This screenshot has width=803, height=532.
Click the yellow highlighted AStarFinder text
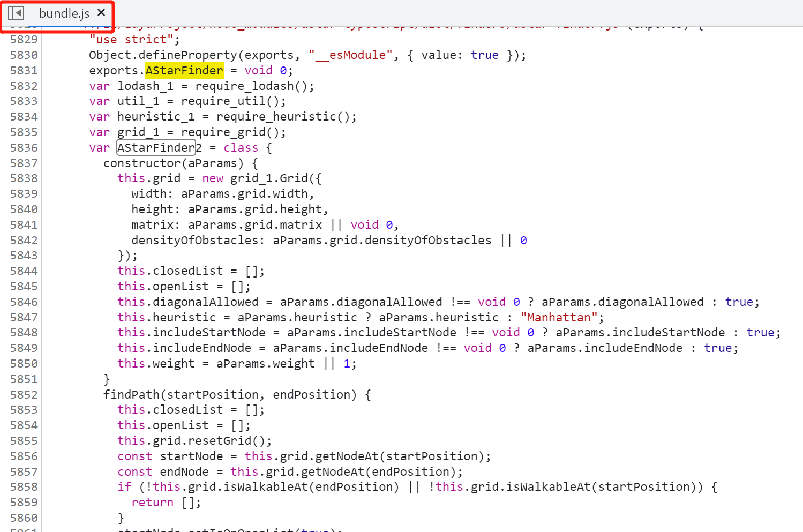[x=184, y=71]
